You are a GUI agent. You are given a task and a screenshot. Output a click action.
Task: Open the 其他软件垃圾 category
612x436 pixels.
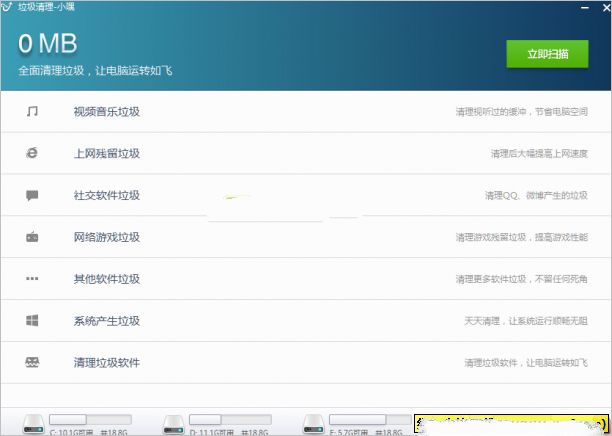(106, 279)
